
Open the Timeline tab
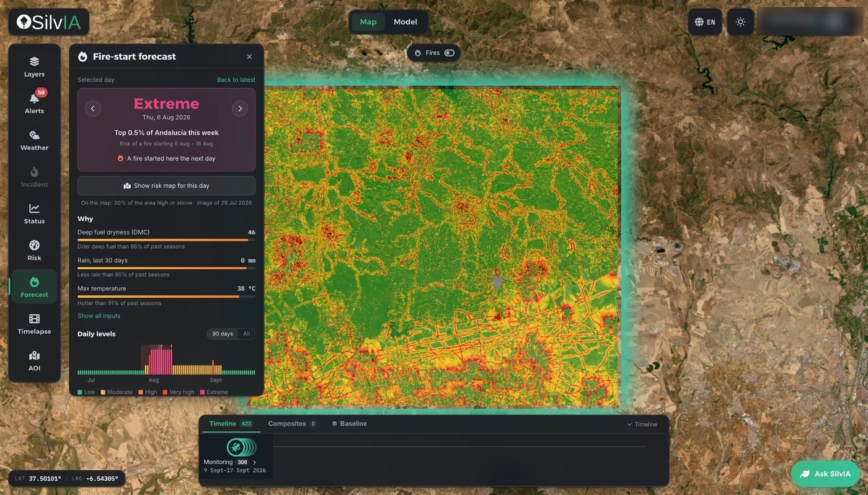[231, 424]
